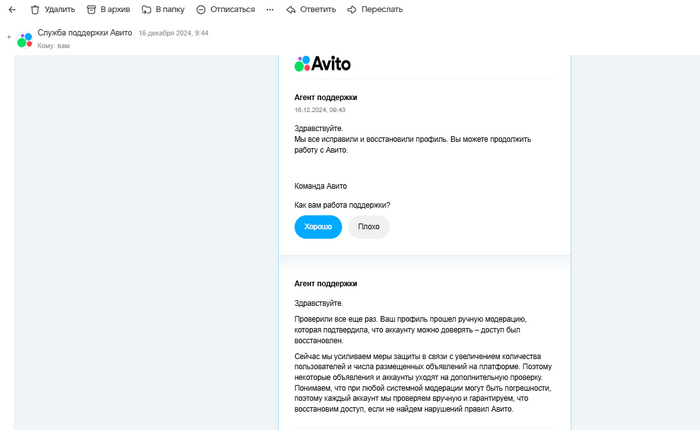
Task: Go back using the left arrow icon
Action: pos(12,9)
